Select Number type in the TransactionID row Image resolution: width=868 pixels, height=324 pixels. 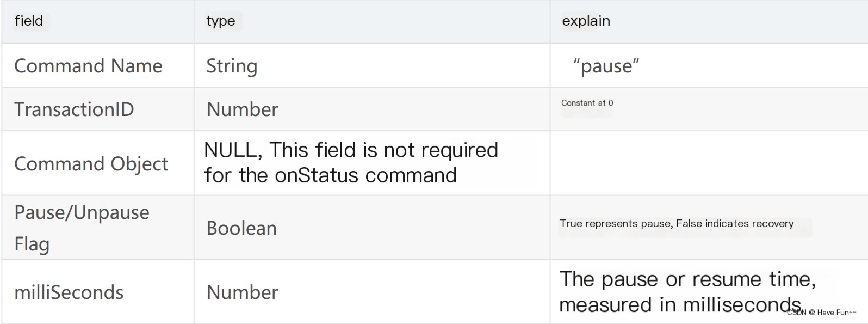[242, 109]
